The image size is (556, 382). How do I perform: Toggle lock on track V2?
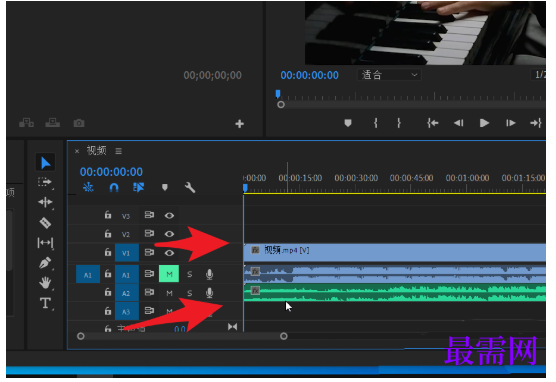click(108, 234)
